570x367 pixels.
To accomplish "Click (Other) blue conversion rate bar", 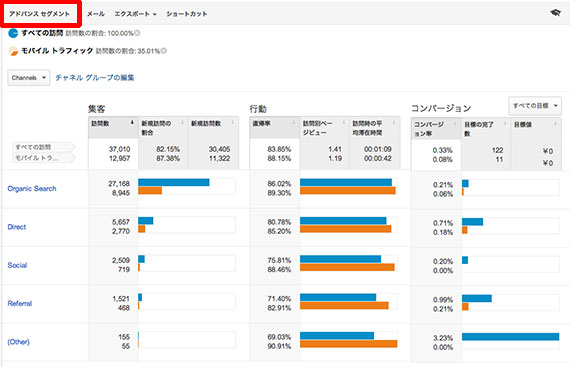I will [510, 337].
